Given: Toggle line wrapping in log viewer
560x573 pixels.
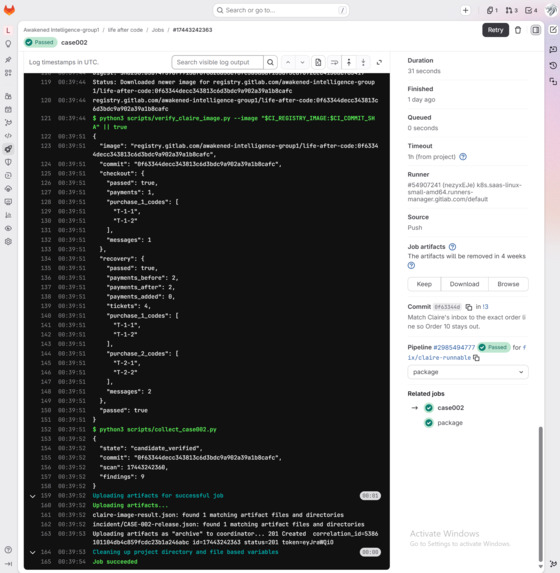Looking at the screenshot, I should 334,62.
